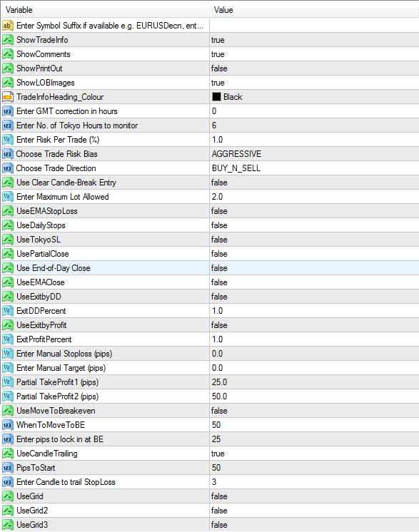Select the Partial TakeProfit1 (pips) variable name
This screenshot has width=419, height=532.
[x=57, y=382]
